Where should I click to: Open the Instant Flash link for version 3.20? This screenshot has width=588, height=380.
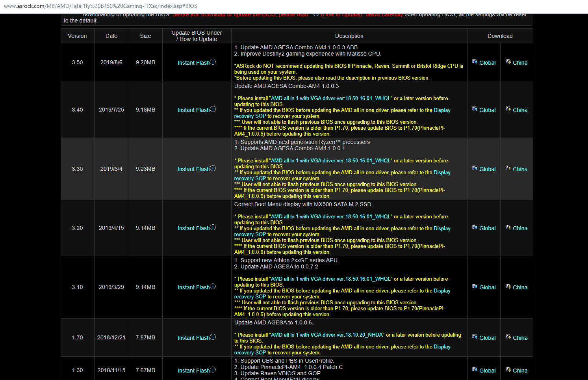[193, 228]
